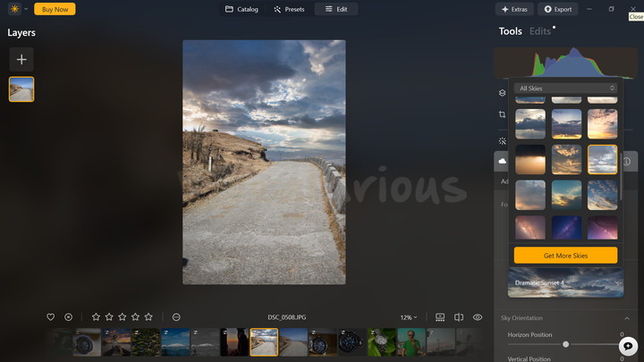
Task: Choose the pink-orange sunset sky thumbnail
Action: pos(602,123)
